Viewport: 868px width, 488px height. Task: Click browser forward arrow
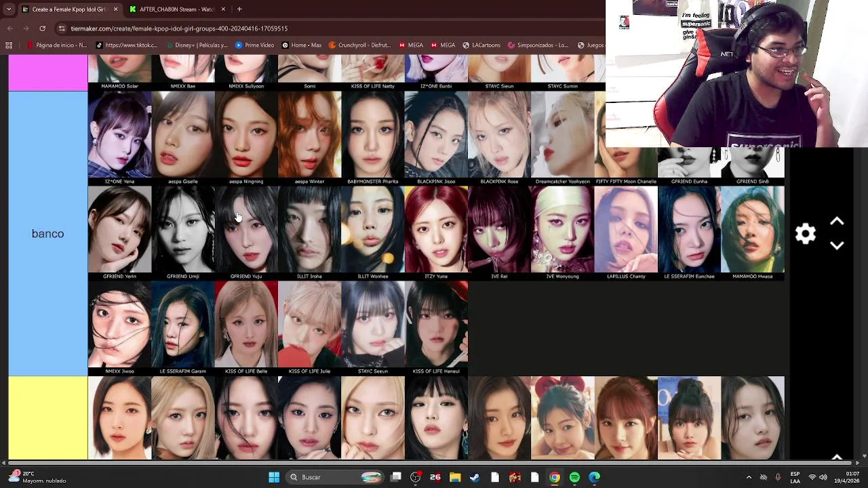26,28
